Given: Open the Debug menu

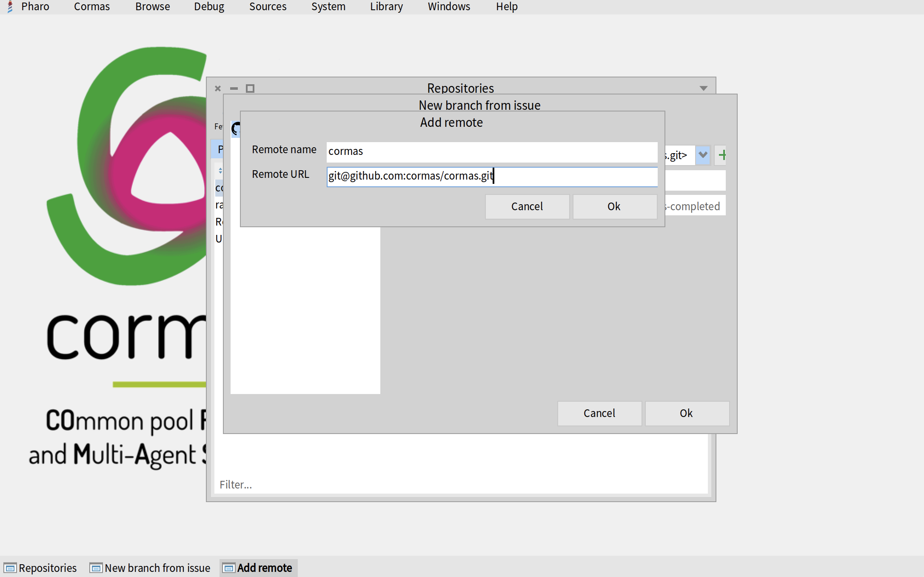Looking at the screenshot, I should coord(209,7).
